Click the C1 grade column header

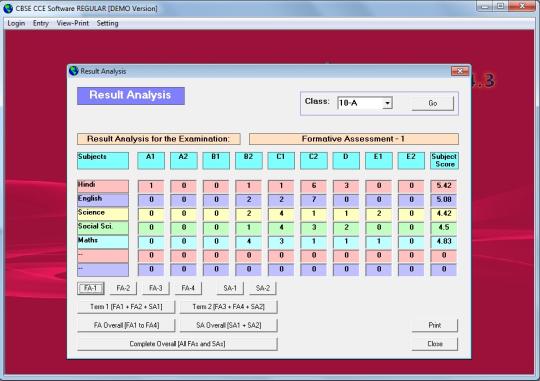(281, 161)
